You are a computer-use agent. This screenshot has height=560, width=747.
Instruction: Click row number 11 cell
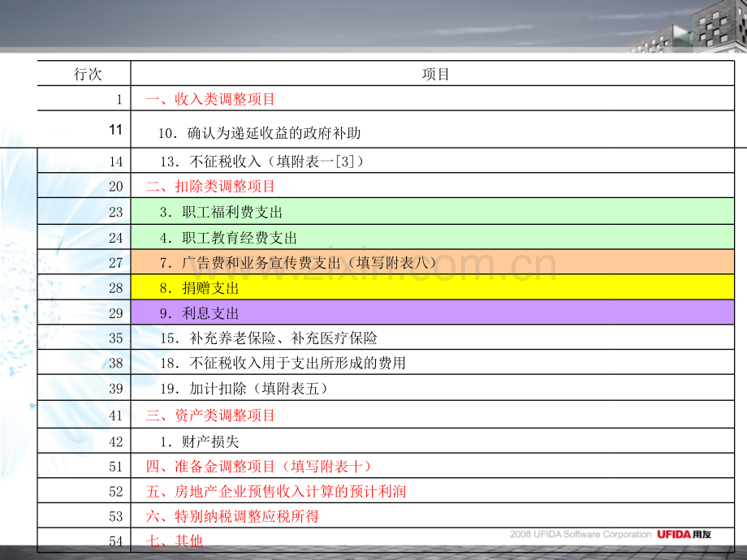click(x=84, y=130)
